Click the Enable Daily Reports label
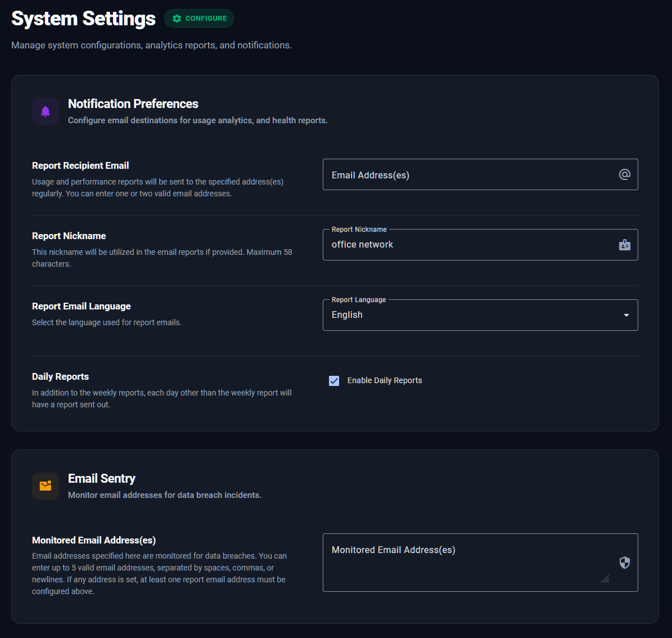Screen dimensions: 672x638 pyautogui.click(x=385, y=381)
